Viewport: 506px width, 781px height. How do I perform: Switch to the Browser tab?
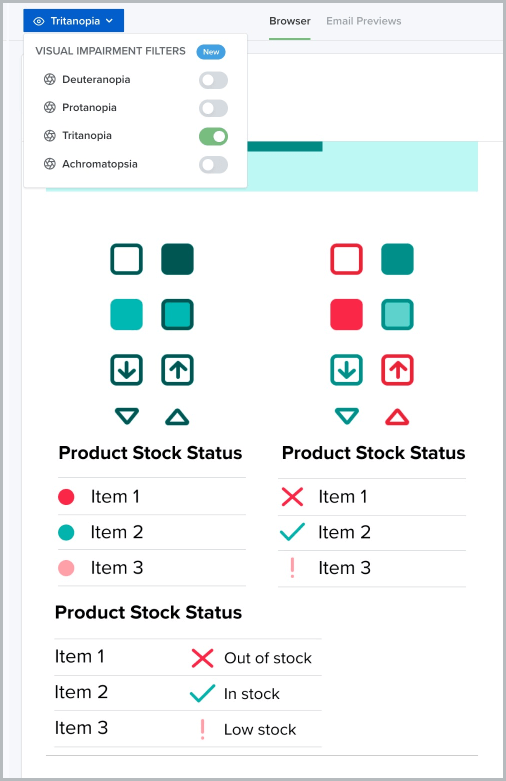tap(289, 21)
